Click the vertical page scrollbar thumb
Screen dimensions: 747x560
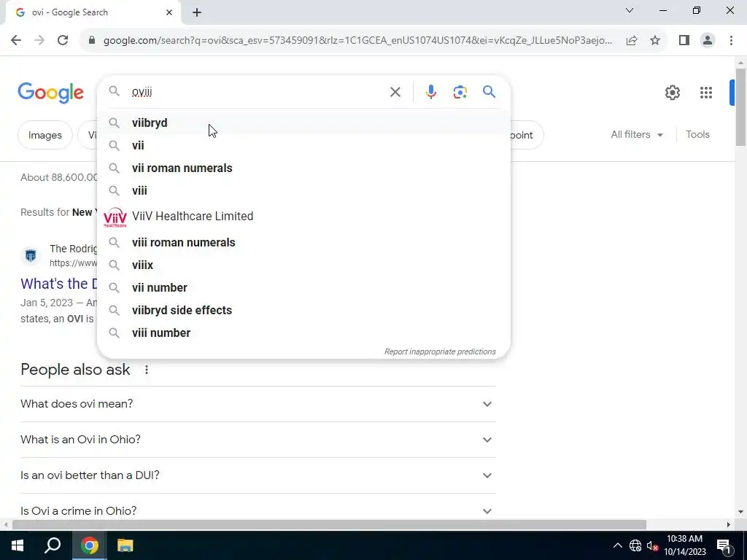click(740, 107)
